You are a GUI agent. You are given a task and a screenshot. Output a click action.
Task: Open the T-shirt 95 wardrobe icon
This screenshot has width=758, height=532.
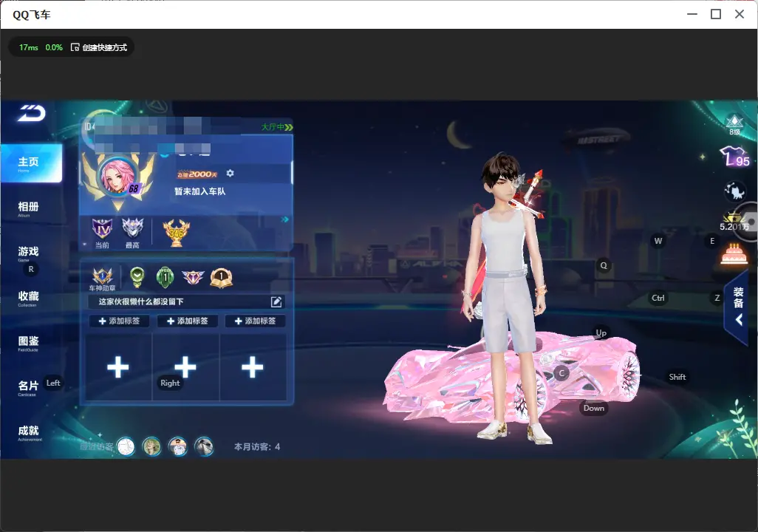[735, 157]
